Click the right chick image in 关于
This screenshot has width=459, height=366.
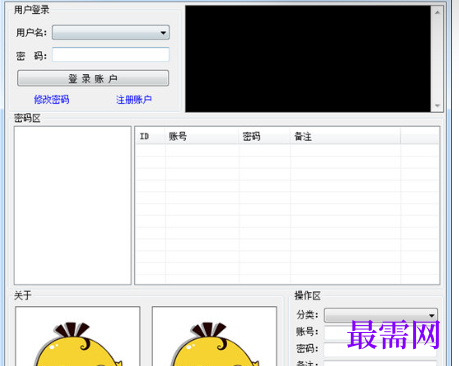214,336
